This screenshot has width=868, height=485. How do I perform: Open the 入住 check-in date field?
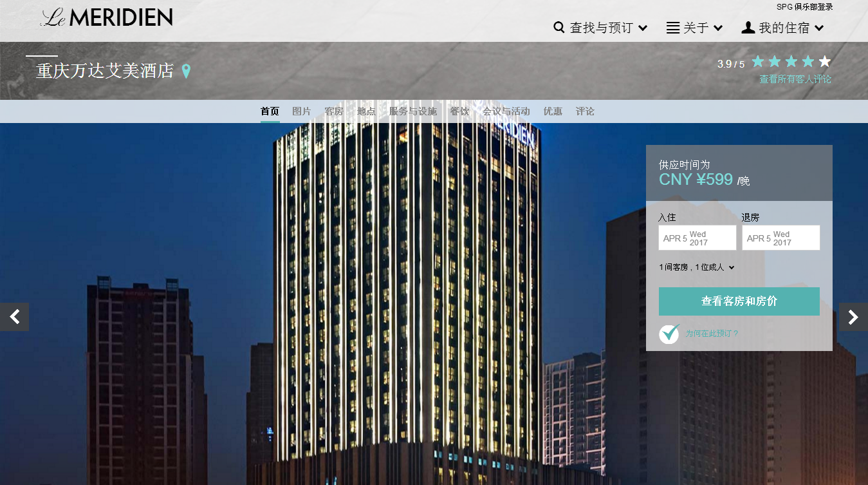(x=697, y=238)
